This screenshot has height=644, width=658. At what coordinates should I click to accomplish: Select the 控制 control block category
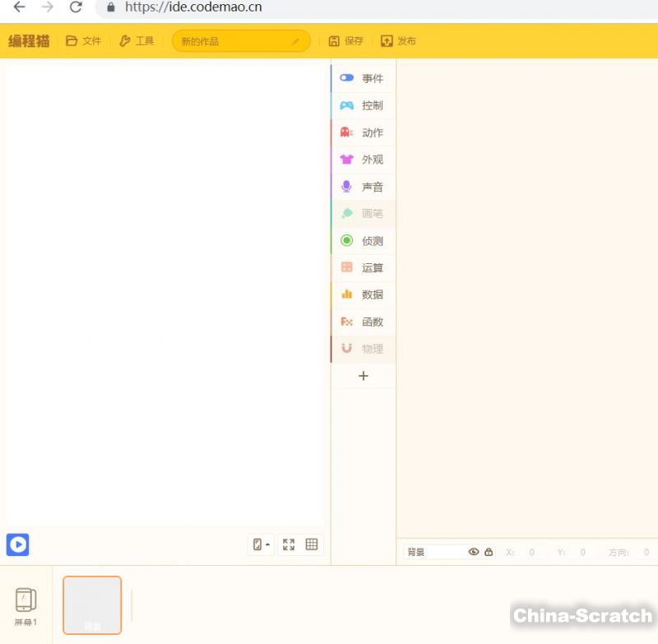363,105
